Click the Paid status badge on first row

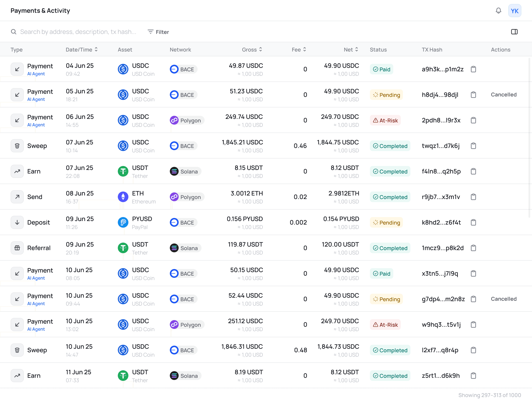coord(381,69)
